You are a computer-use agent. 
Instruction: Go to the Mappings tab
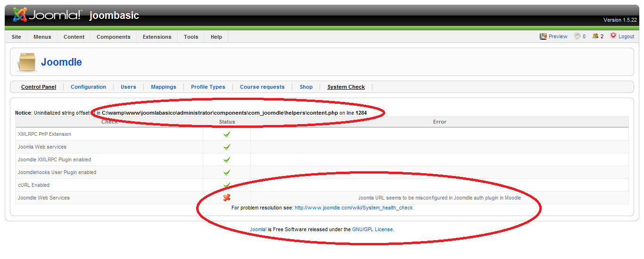[164, 87]
